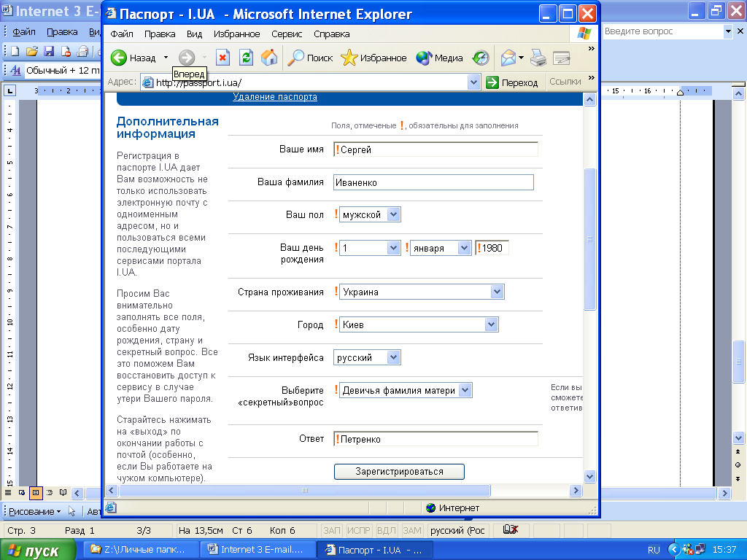This screenshot has width=747, height=560.
Task: Switch Word to Web layout view icon
Action: (22, 492)
